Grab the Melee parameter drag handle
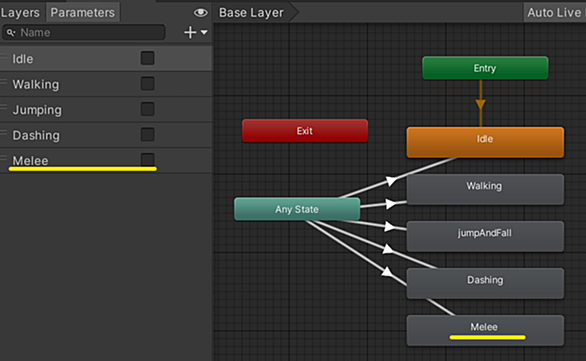This screenshot has height=361, width=586. (3, 158)
